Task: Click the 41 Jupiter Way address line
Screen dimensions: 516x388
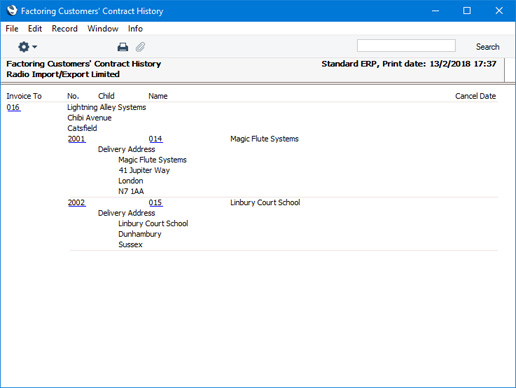Action: point(144,170)
